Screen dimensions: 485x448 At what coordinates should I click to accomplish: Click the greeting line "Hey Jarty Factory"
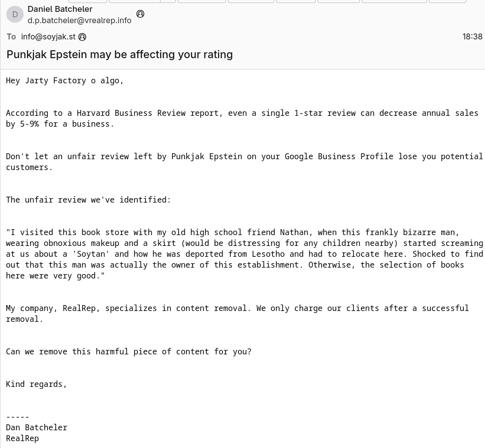65,80
